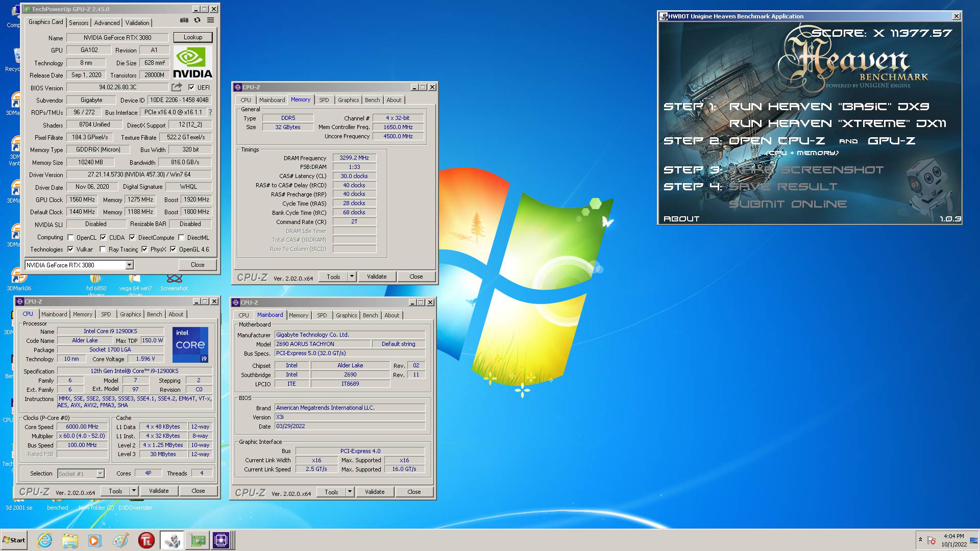The width and height of the screenshot is (980, 551).
Task: Click OPEN CPU-Z in Heaven app
Action: click(777, 141)
